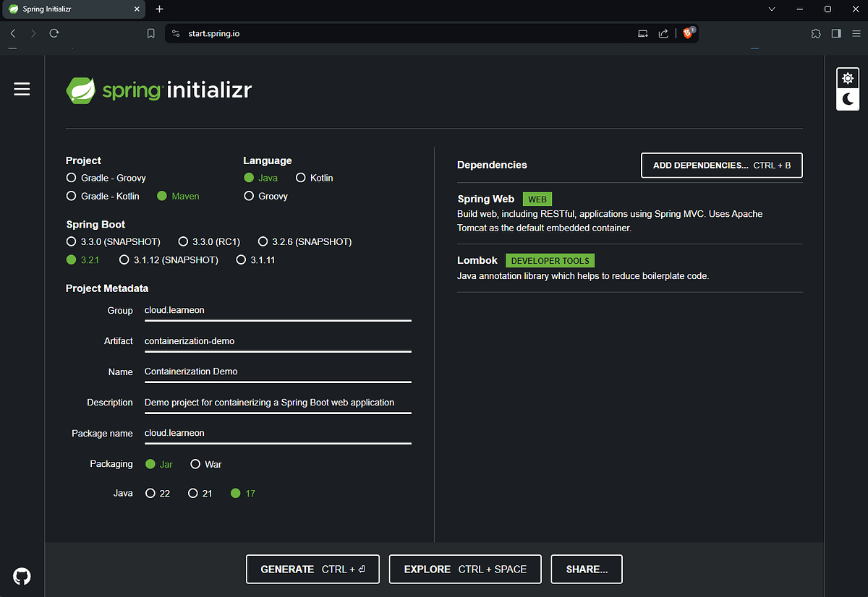Go forward in browser

33,33
